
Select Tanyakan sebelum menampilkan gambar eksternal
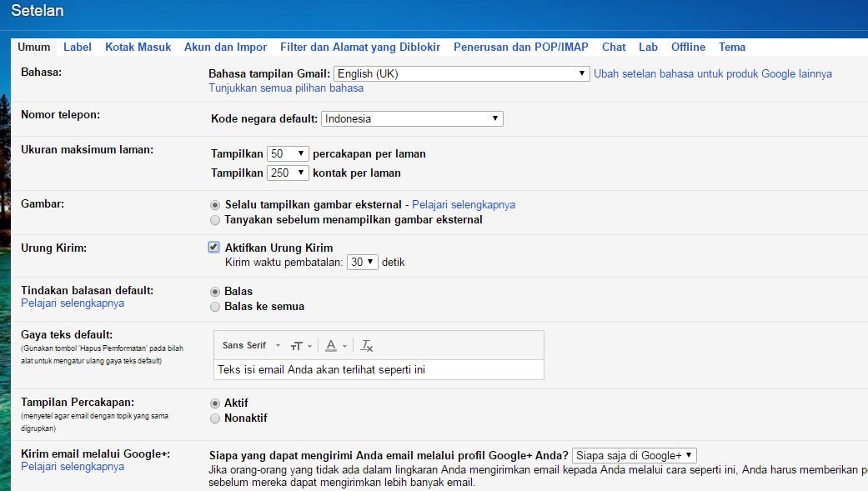pyautogui.click(x=216, y=220)
